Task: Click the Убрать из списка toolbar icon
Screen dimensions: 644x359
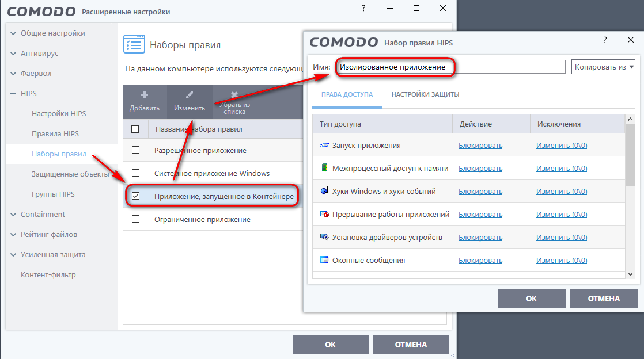Action: click(234, 95)
